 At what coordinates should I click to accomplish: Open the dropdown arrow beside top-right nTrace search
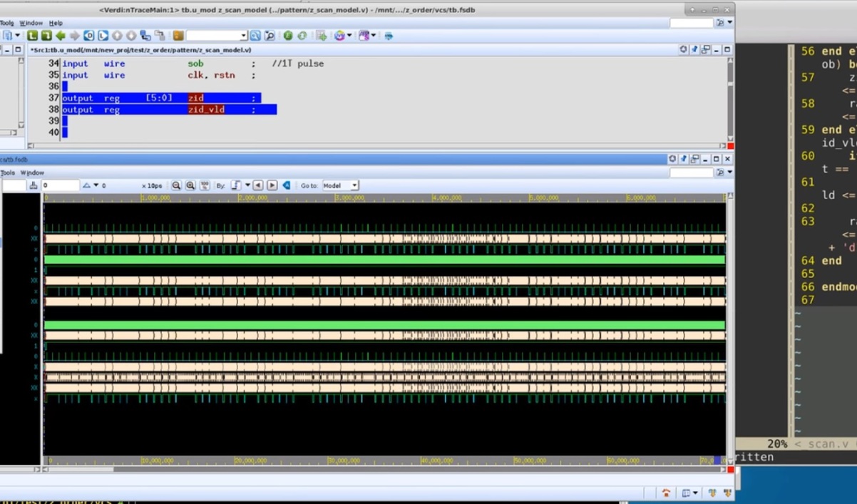coord(729,23)
